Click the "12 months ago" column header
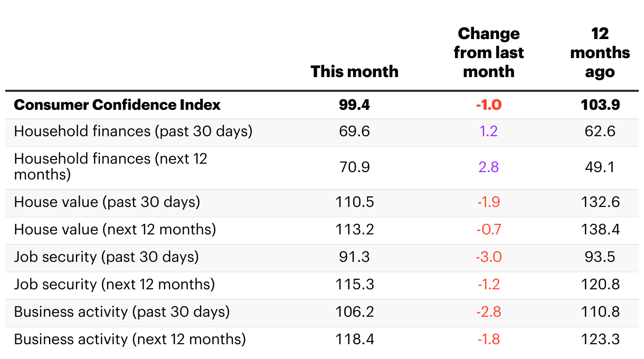This screenshot has width=644, height=359. pos(600,53)
